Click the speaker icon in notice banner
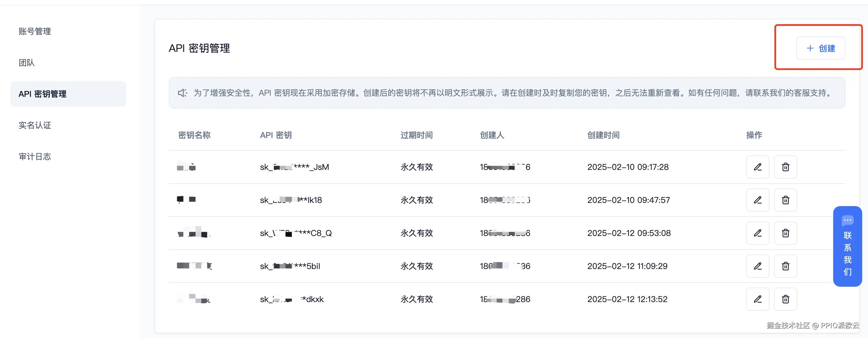The image size is (868, 338). pyautogui.click(x=182, y=93)
